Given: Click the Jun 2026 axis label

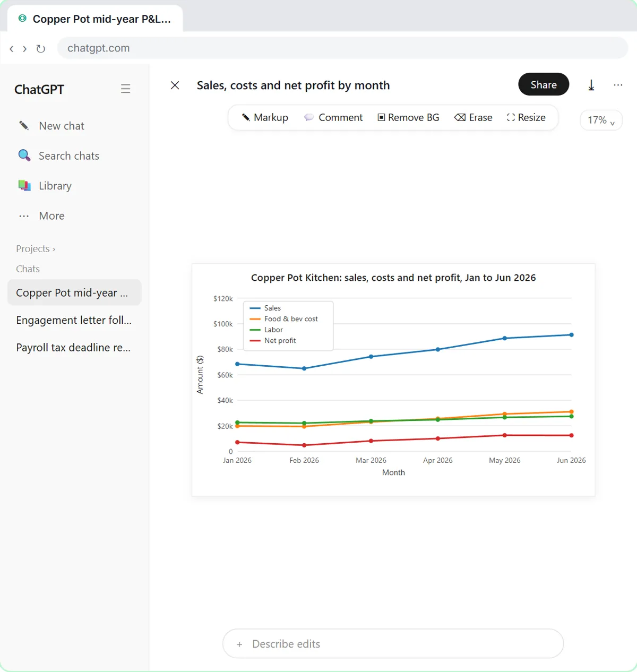Looking at the screenshot, I should (571, 460).
